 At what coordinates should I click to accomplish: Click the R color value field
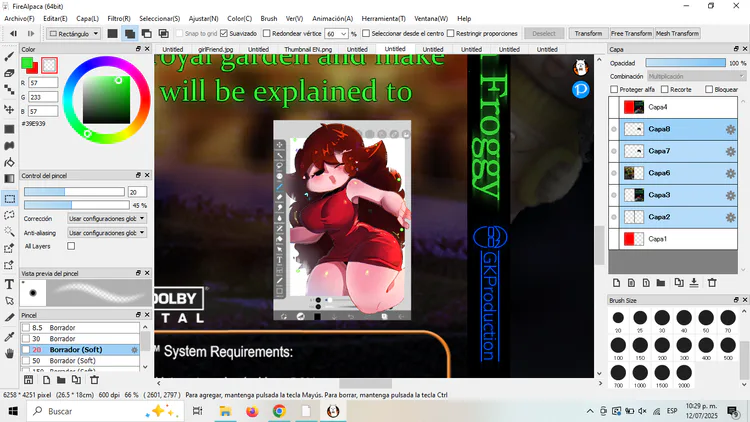[43, 83]
